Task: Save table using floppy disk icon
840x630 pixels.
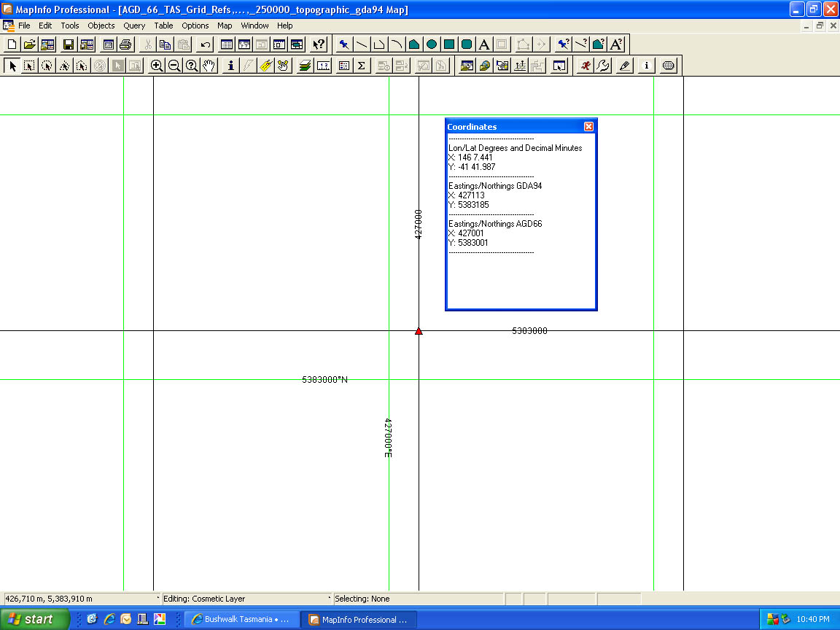Action: pos(68,44)
